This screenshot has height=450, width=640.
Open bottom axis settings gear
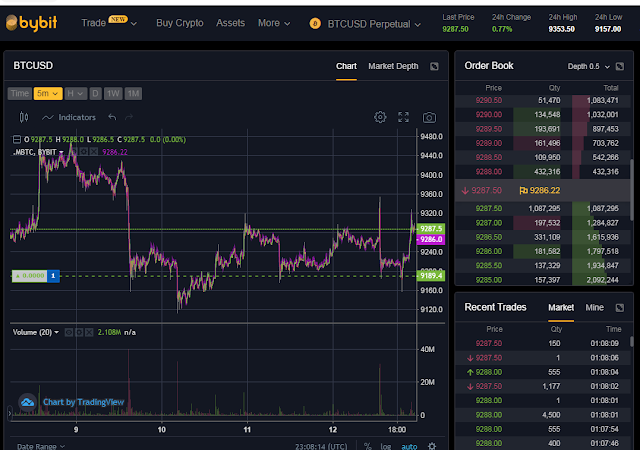pyautogui.click(x=432, y=446)
